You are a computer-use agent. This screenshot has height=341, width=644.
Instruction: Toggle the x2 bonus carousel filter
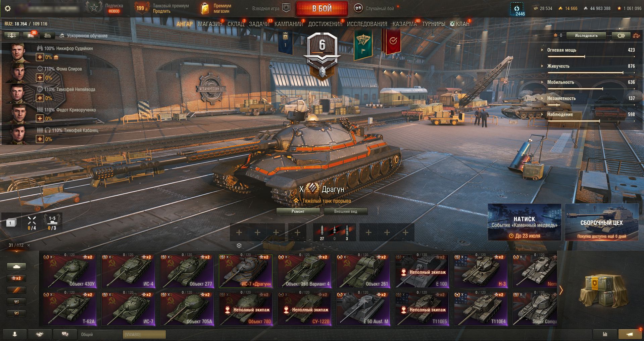(16, 278)
